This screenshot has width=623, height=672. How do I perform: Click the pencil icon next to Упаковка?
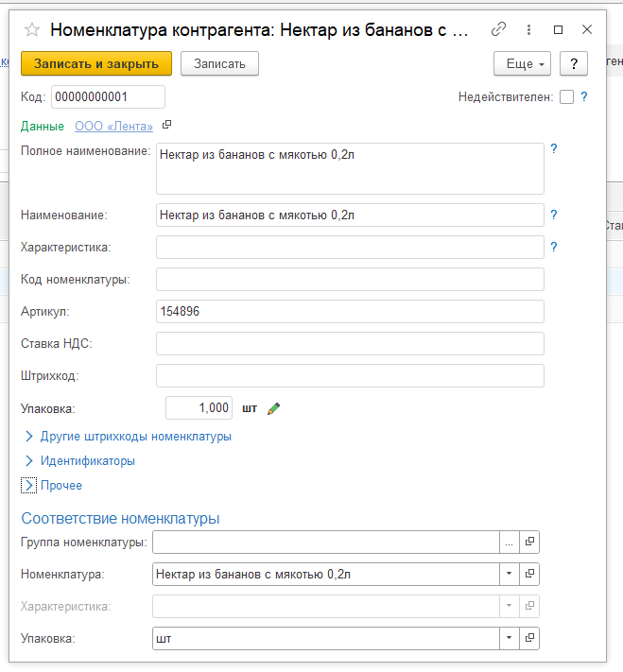tap(274, 408)
